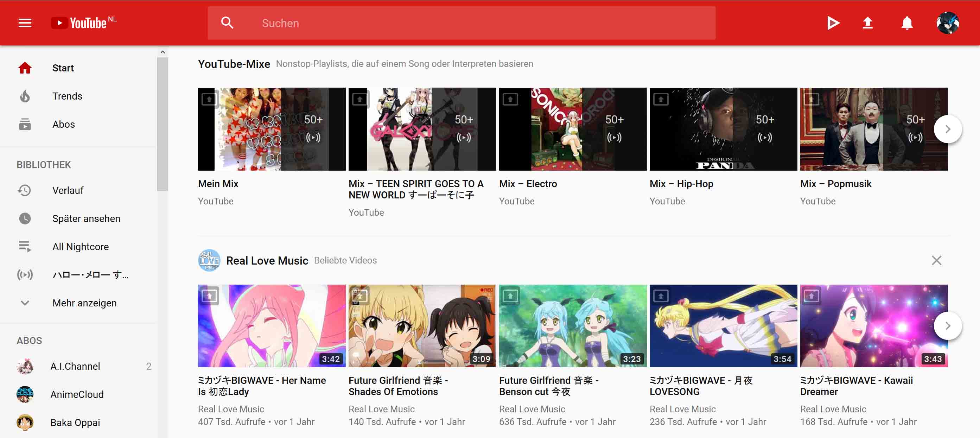Play Kawaii Dreamer video

[874, 326]
